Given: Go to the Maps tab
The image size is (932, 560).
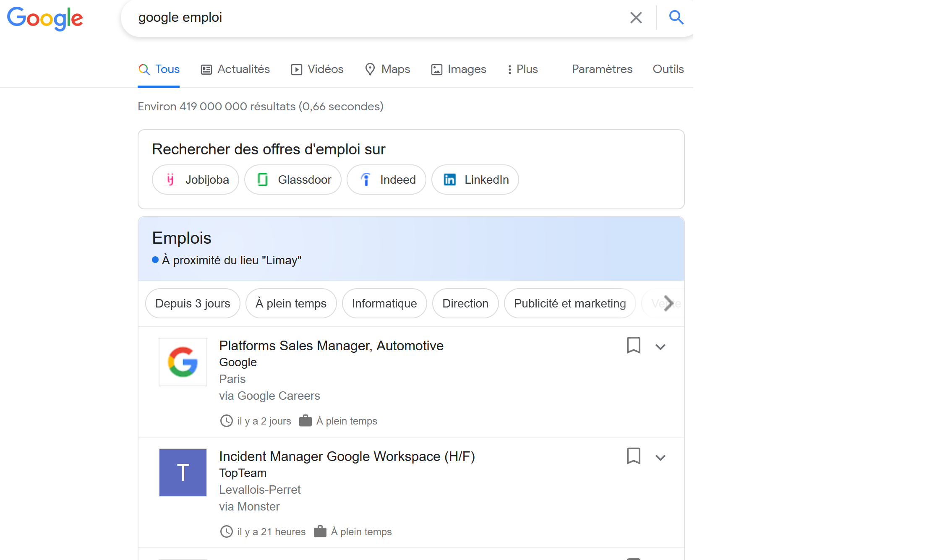Looking at the screenshot, I should 387,69.
